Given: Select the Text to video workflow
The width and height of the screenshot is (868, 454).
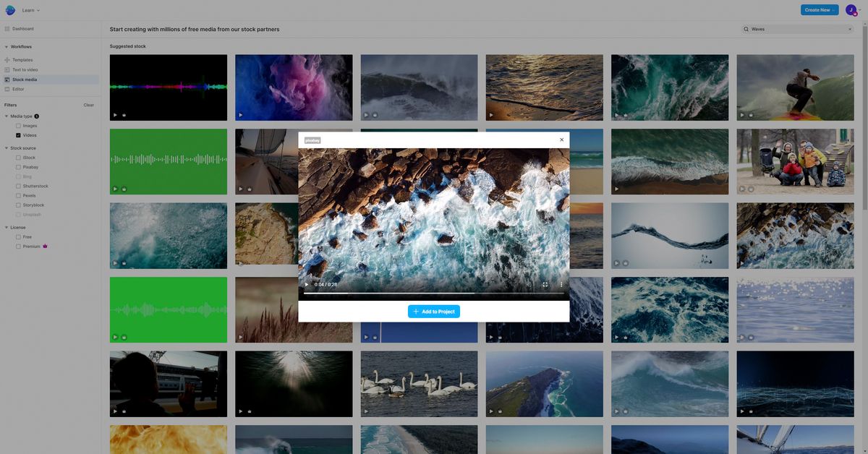Looking at the screenshot, I should pyautogui.click(x=25, y=69).
